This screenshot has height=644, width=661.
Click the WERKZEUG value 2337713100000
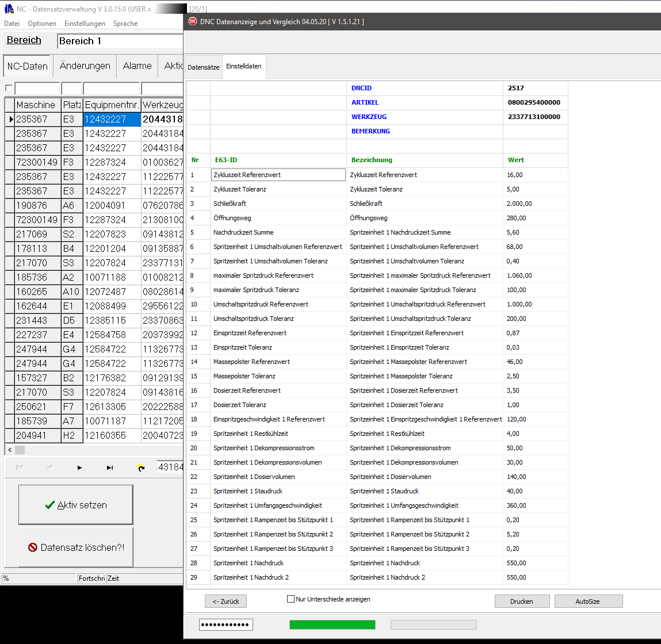coord(536,117)
